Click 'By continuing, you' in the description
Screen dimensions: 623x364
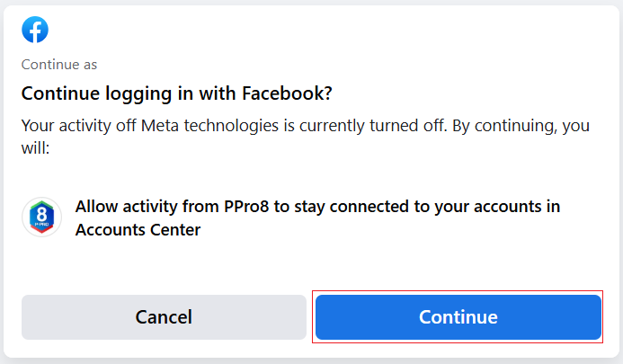(x=522, y=125)
